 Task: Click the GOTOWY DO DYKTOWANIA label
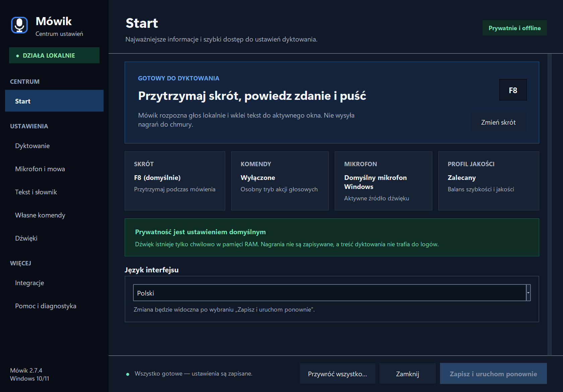pyautogui.click(x=179, y=78)
